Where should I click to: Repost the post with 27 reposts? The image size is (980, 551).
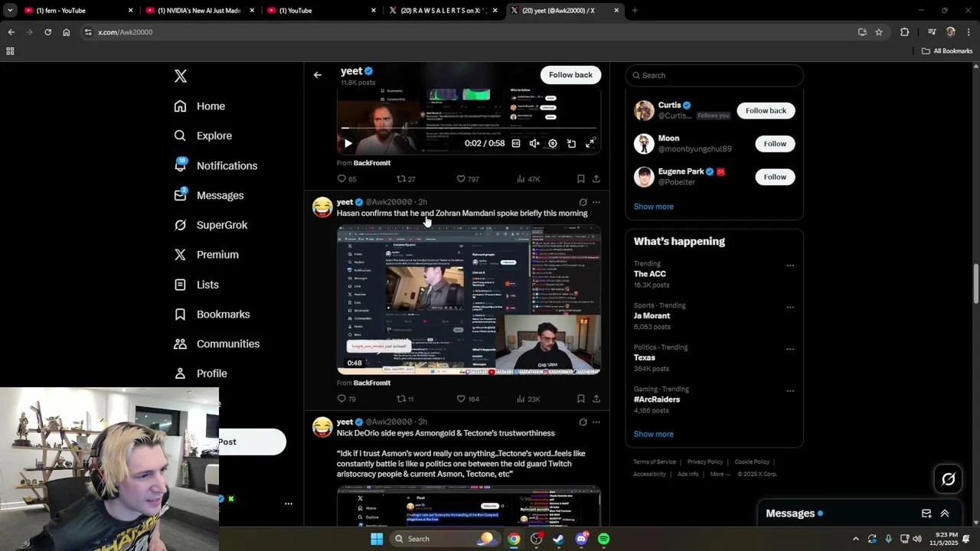(406, 179)
